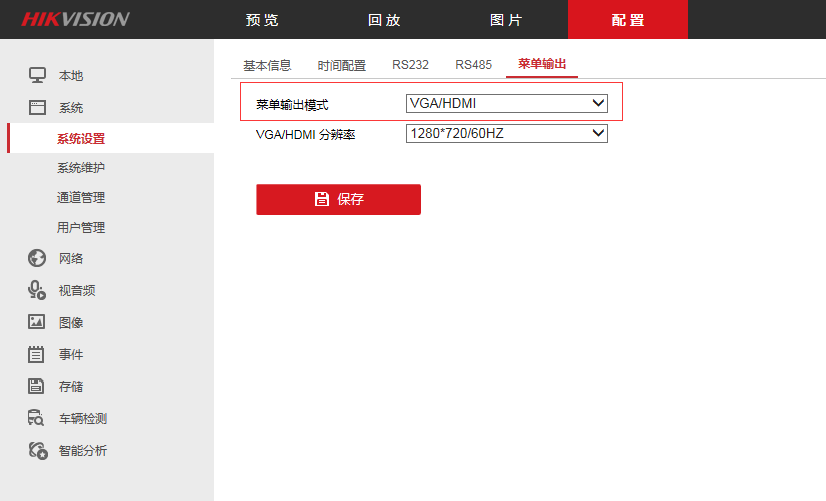Click the calendar icon beside 事件
The image size is (826, 501).
coord(37,354)
